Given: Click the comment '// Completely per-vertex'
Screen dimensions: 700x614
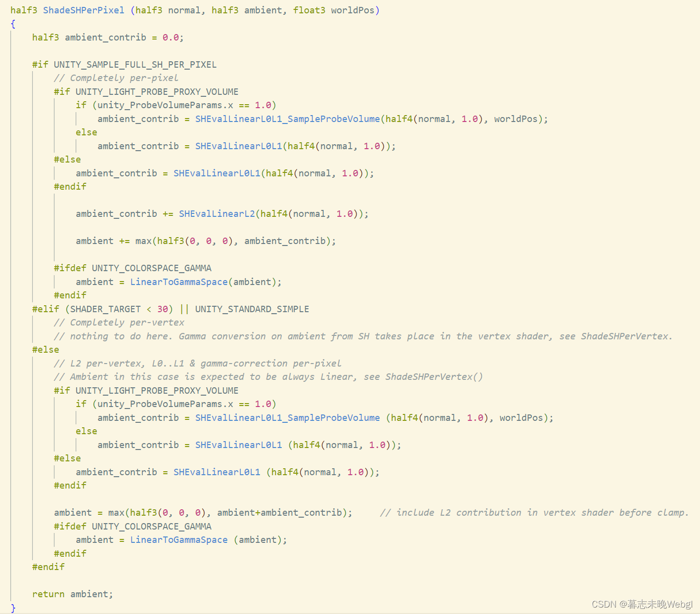Looking at the screenshot, I should click(119, 322).
